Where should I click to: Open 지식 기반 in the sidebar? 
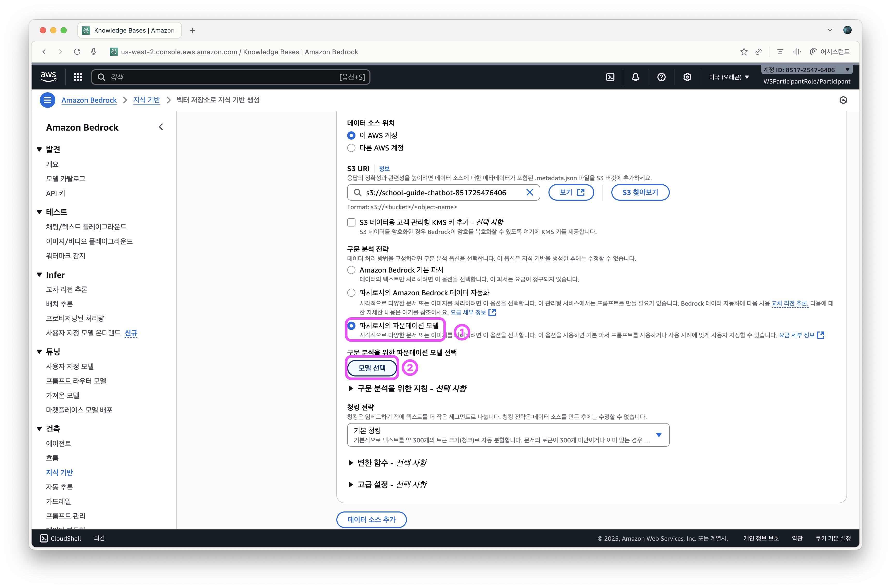pos(59,472)
